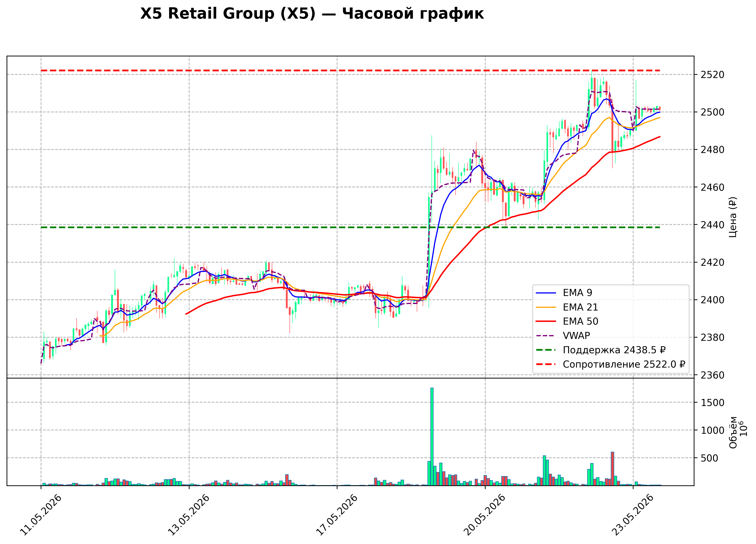Image resolution: width=756 pixels, height=544 pixels.
Task: Click the volume axis value '1500'
Action: [x=713, y=403]
